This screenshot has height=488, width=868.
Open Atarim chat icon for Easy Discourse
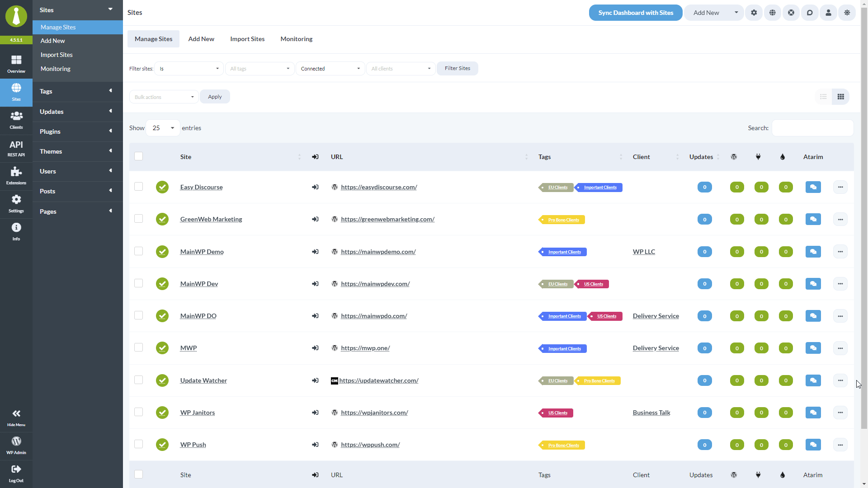pyautogui.click(x=813, y=187)
